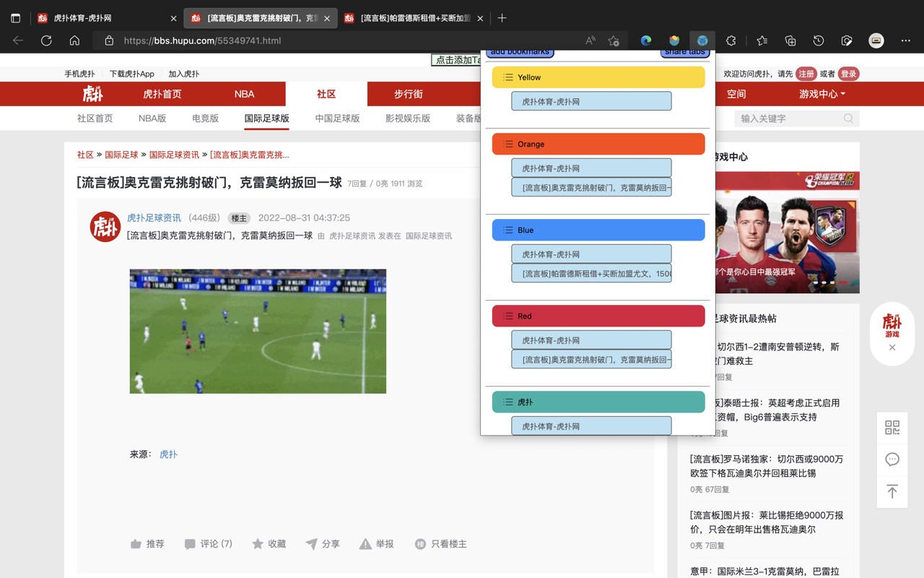Open browser history clock icon

819,40
